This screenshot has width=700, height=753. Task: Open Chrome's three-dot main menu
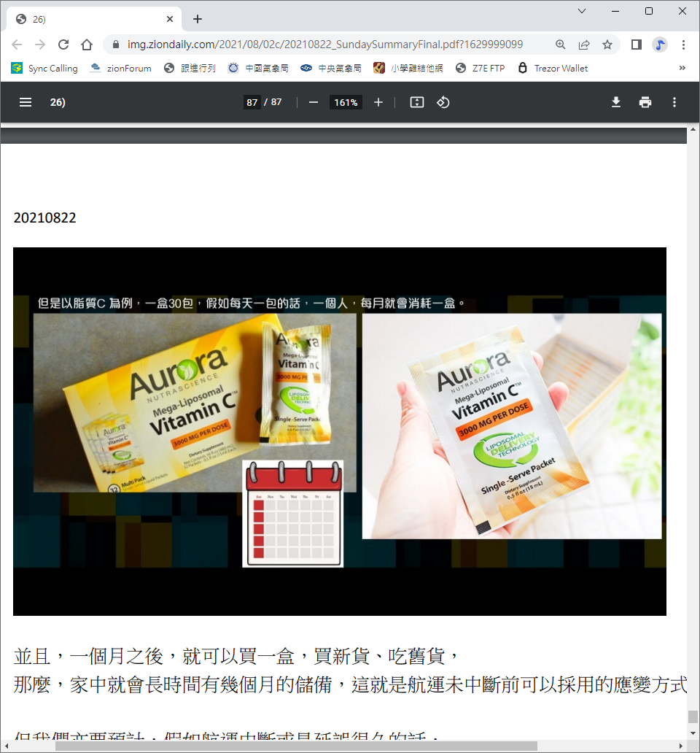(x=684, y=45)
